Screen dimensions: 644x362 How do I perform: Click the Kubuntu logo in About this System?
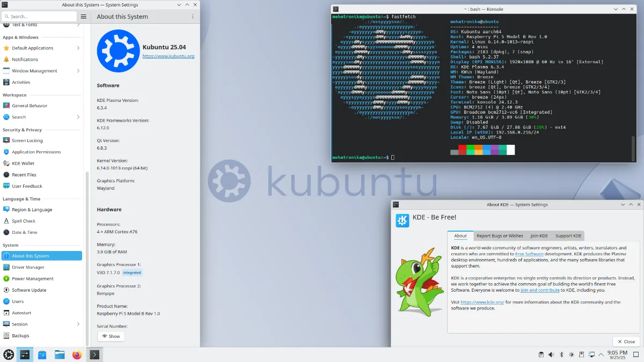(x=118, y=51)
